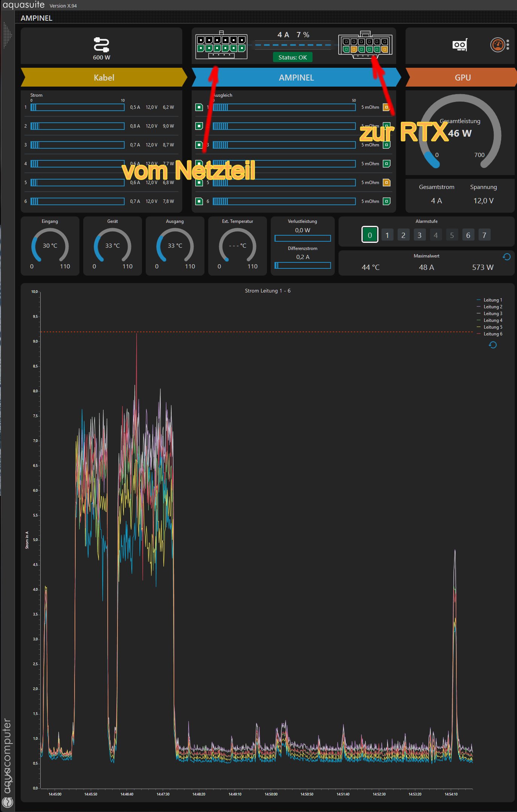Toggle Leitung 4 in the chart legend
Image resolution: width=517 pixels, height=812 pixels.
(x=489, y=320)
